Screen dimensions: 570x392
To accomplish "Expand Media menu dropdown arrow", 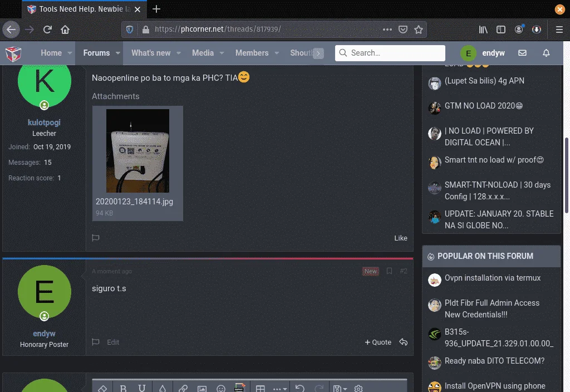I will [x=222, y=53].
